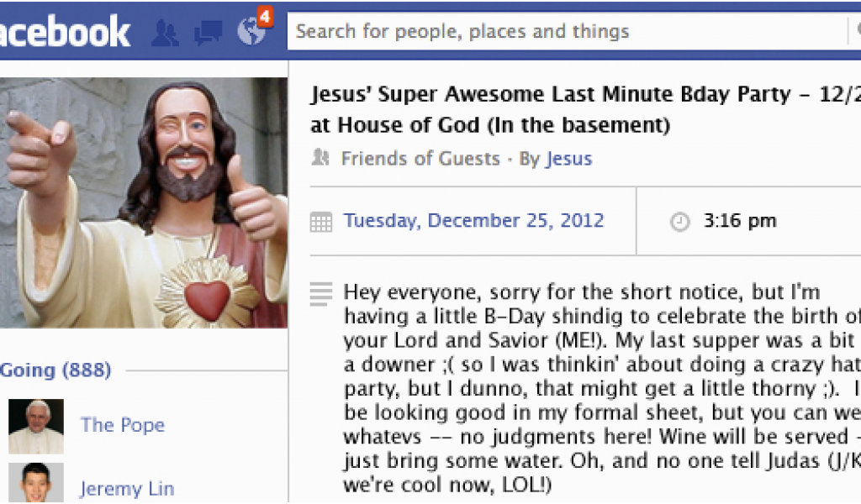Click the clock icon beside 3:16 pm
This screenshot has width=861, height=504.
679,222
